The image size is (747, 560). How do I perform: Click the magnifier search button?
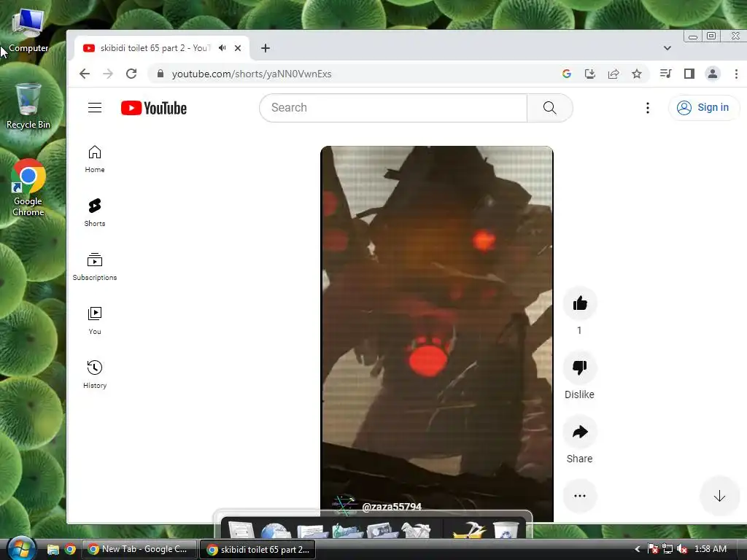pyautogui.click(x=550, y=108)
